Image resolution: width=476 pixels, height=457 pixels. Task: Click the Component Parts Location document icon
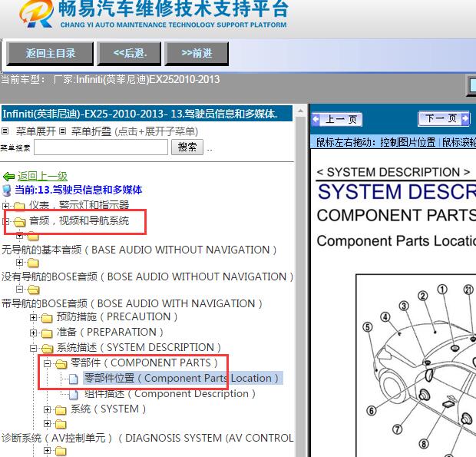pyautogui.click(x=74, y=379)
